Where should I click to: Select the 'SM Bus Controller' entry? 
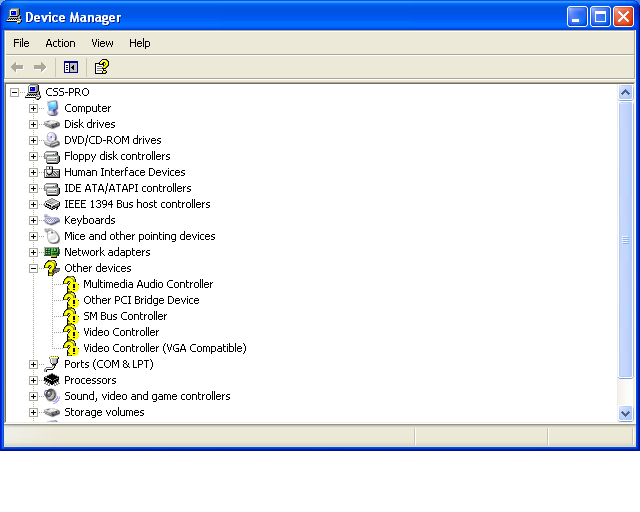click(125, 316)
